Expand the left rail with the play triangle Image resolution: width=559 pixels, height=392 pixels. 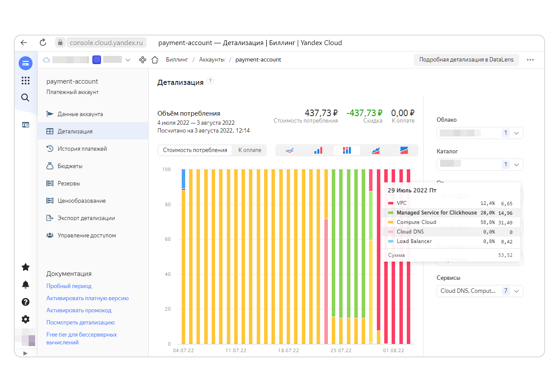click(25, 353)
